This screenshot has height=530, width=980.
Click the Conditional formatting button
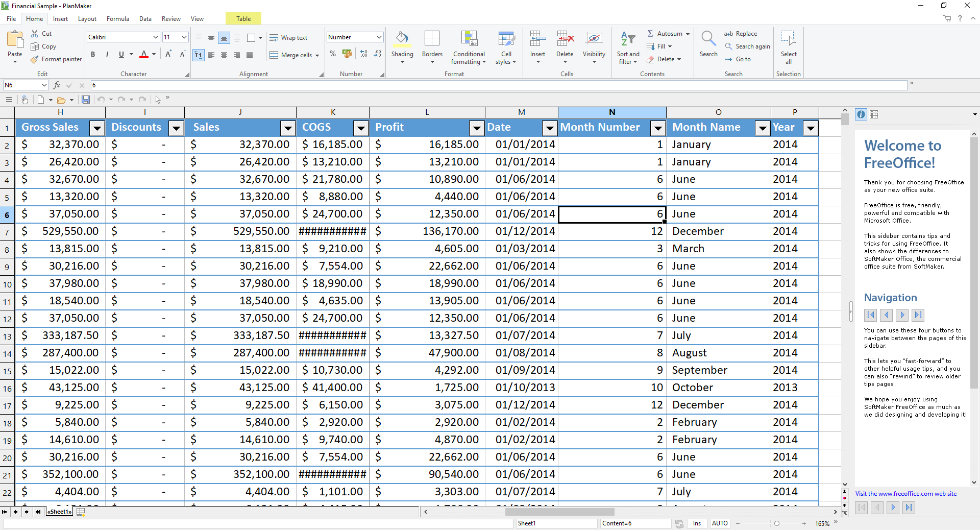pos(469,47)
